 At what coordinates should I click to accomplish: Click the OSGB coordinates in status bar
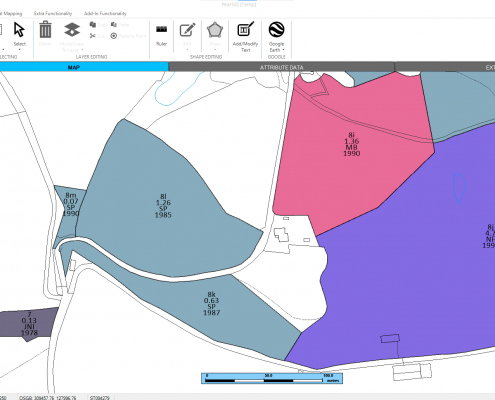[x=48, y=398]
